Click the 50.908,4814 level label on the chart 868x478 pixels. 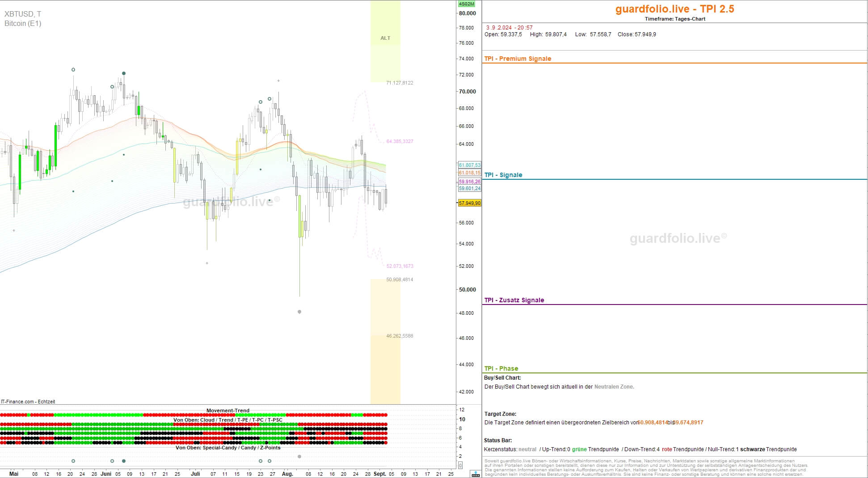point(400,279)
